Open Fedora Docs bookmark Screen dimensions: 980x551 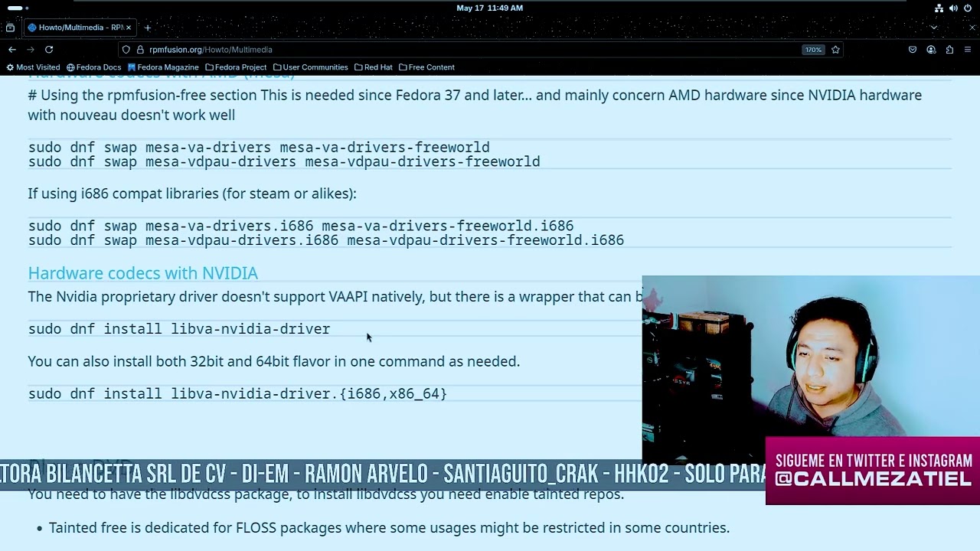point(93,67)
